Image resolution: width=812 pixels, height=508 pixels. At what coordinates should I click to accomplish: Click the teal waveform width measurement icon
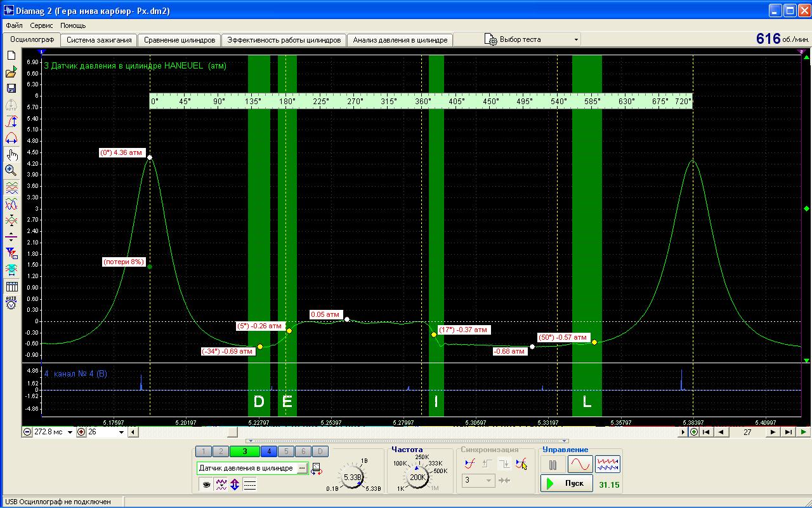(x=11, y=270)
